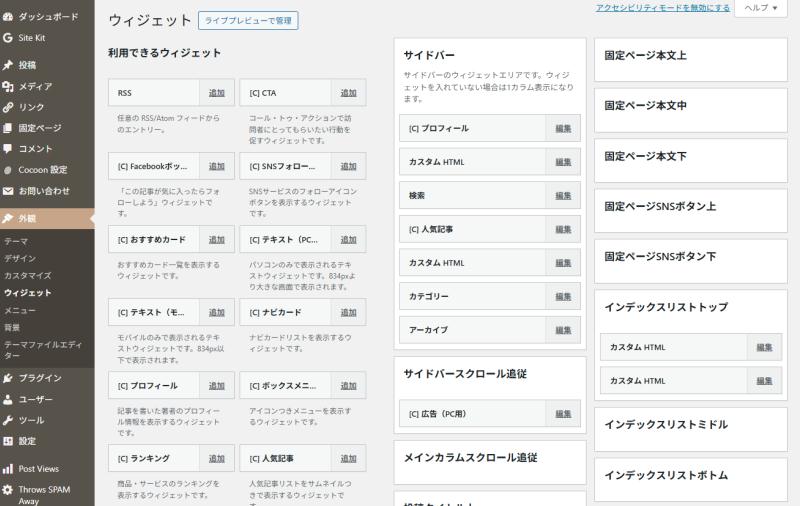The height and width of the screenshot is (506, 800).
Task: Click the Dashboard gauge icon
Action: pyautogui.click(x=8, y=17)
